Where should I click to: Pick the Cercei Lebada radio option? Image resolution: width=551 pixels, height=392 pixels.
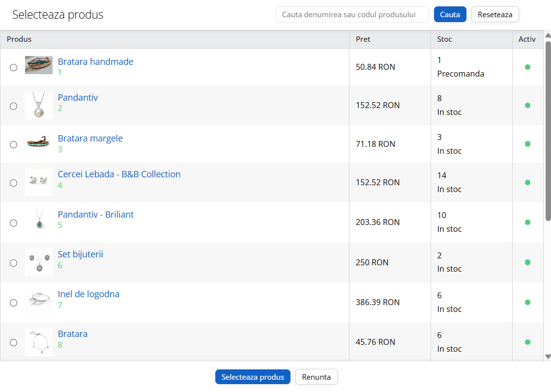tap(13, 183)
